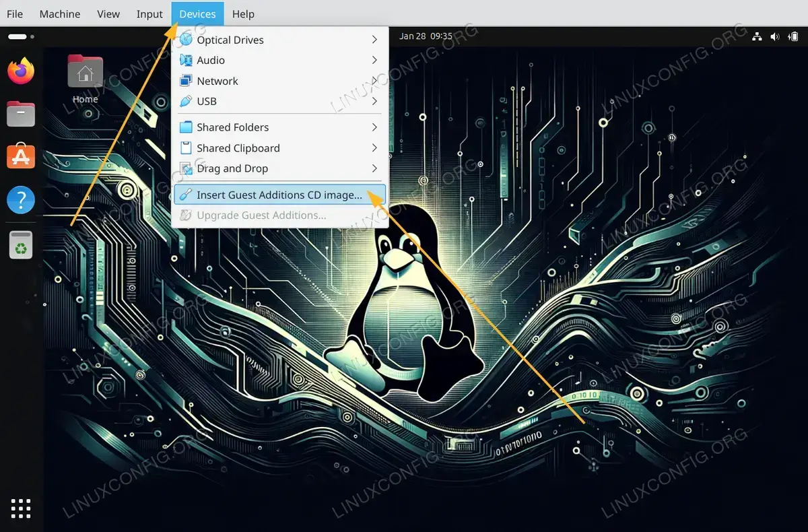Click the Shared Folders folder icon
The image size is (808, 532).
186,127
